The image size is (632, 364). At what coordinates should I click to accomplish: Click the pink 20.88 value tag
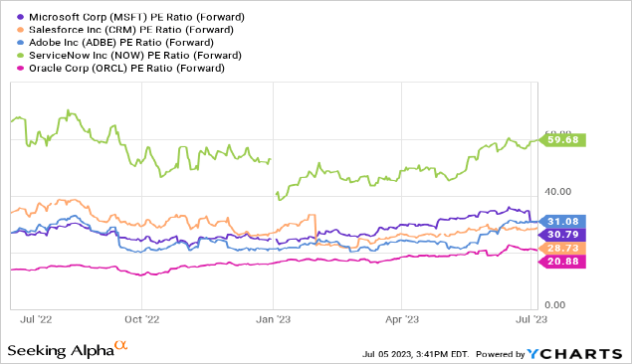(x=562, y=262)
